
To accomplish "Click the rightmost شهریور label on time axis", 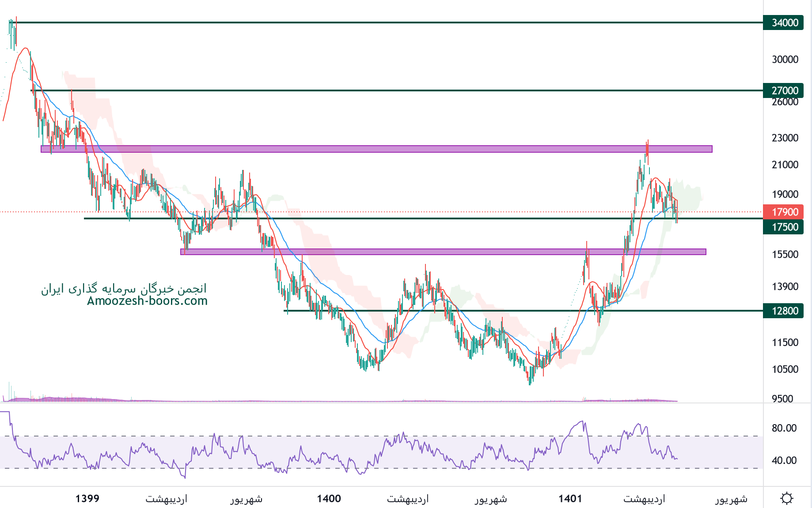I will tap(731, 499).
